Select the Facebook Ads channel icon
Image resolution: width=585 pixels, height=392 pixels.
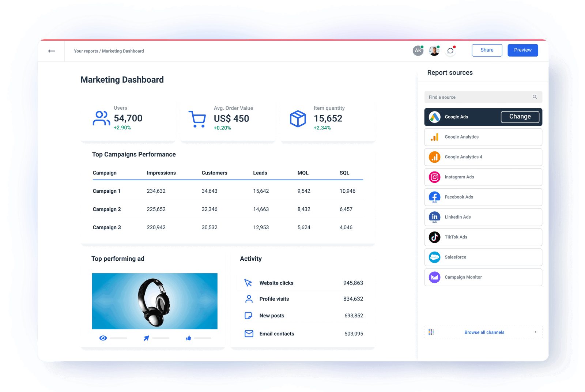(434, 197)
